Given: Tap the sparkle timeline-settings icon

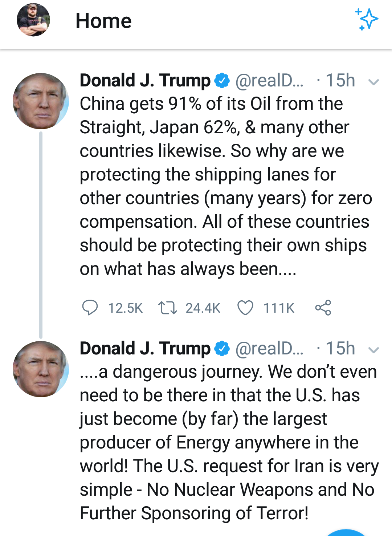Looking at the screenshot, I should click(367, 19).
